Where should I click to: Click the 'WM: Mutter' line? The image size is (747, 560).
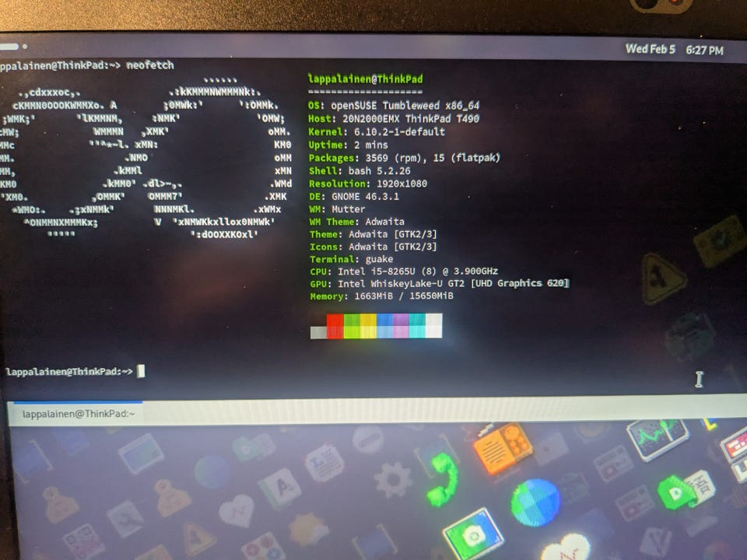coord(337,209)
